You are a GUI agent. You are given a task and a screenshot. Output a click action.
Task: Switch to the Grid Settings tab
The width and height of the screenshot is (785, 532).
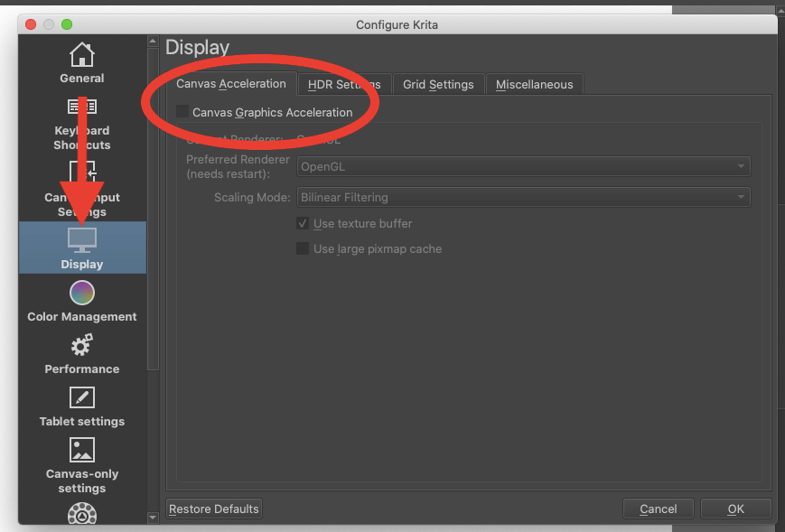coord(438,85)
